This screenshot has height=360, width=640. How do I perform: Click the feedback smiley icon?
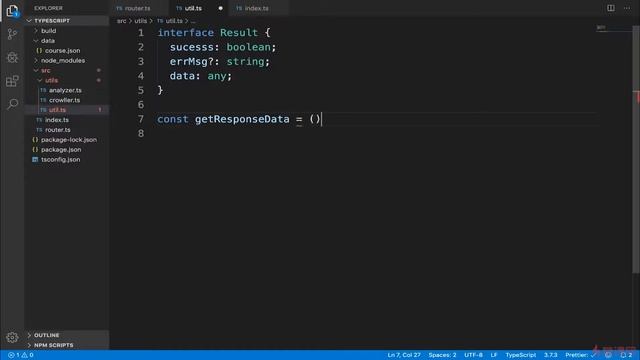pos(608,355)
